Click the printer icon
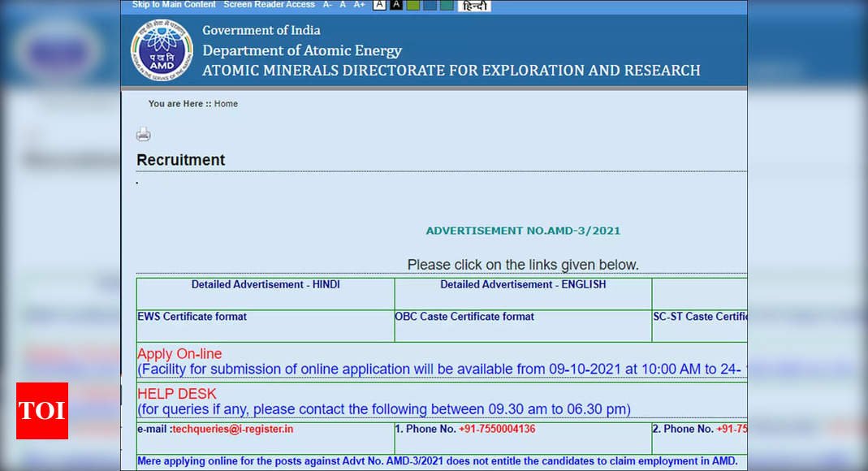 pyautogui.click(x=144, y=135)
